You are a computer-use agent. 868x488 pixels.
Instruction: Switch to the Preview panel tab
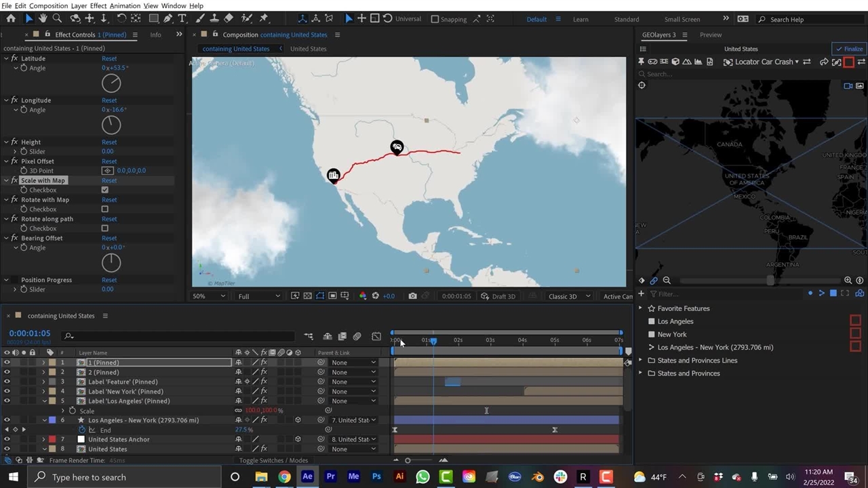711,35
